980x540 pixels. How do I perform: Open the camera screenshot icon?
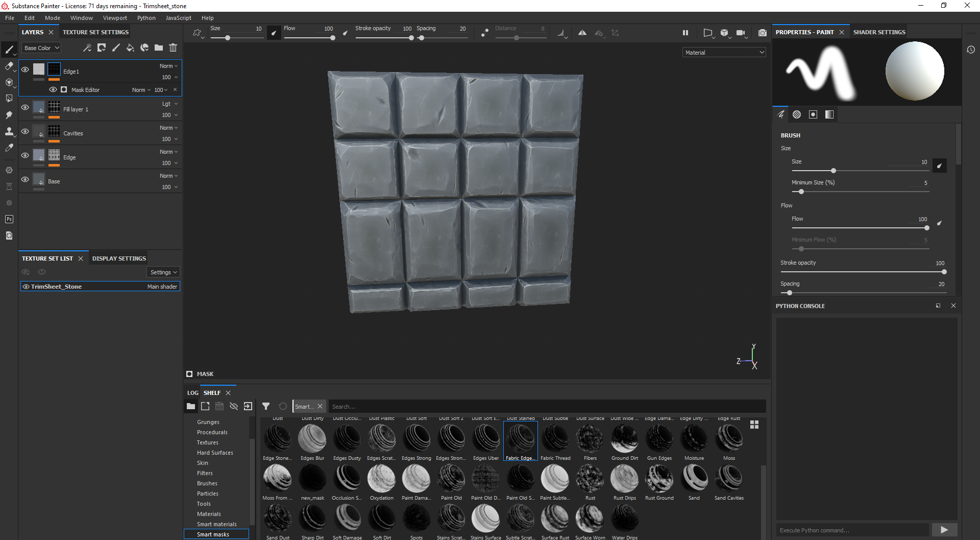[763, 33]
